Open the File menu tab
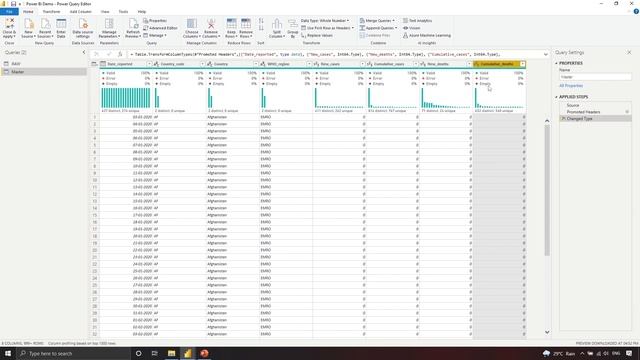Image resolution: width=640 pixels, height=360 pixels. click(x=9, y=11)
